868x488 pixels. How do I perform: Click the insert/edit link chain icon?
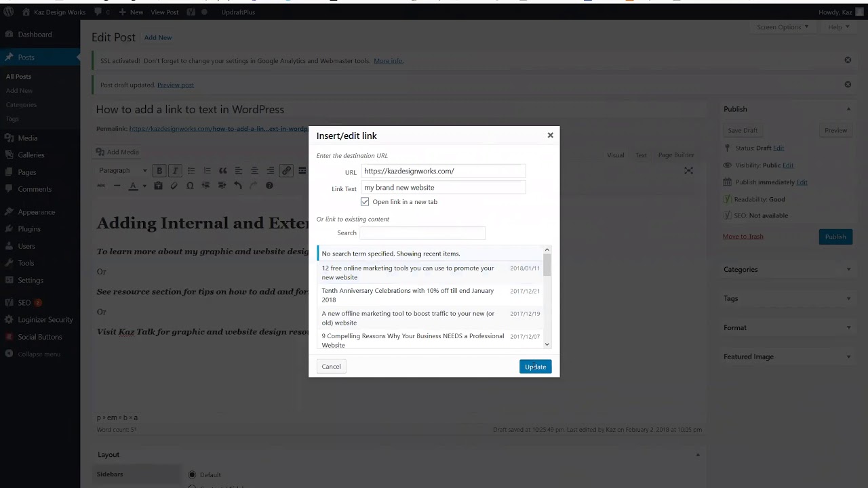click(286, 171)
